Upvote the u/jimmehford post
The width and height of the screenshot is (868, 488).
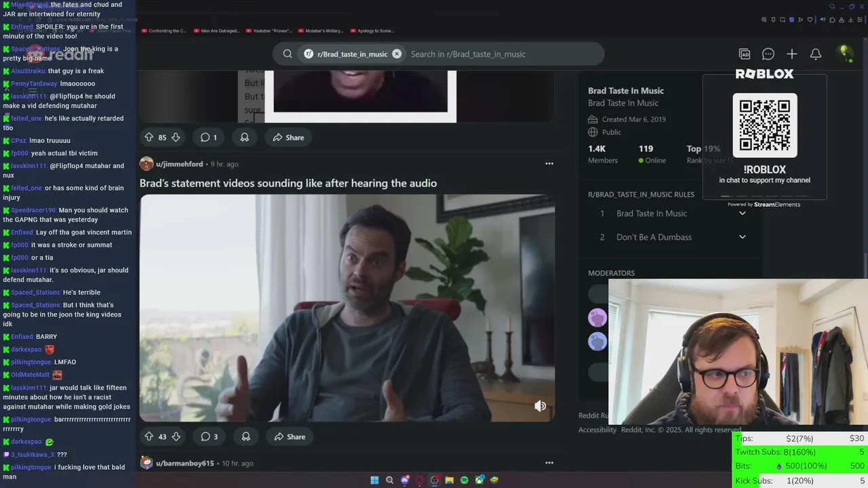(x=149, y=436)
